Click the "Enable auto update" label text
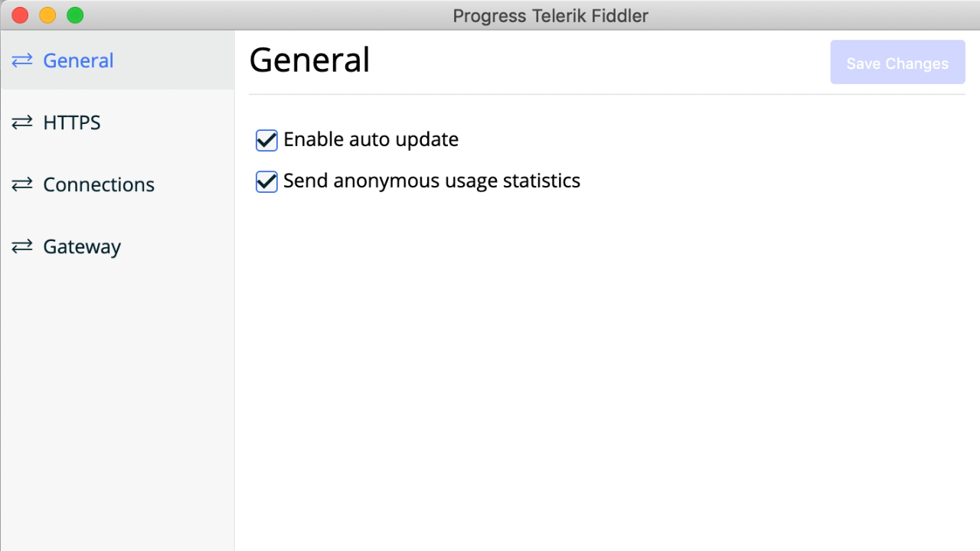 click(x=371, y=140)
